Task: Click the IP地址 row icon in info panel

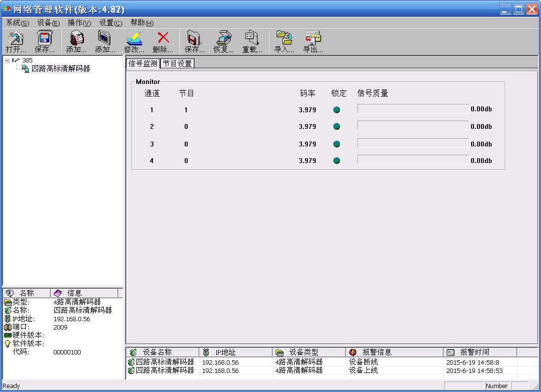Action: tap(8, 319)
